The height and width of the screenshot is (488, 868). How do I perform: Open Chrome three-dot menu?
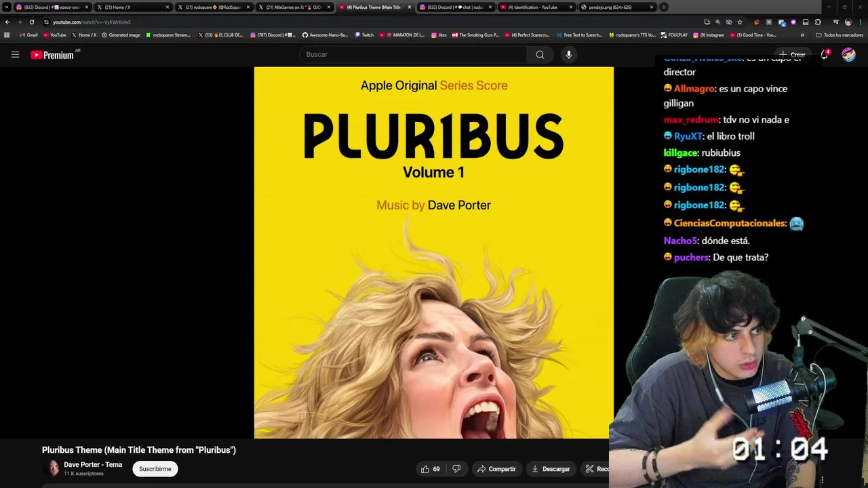pos(860,22)
